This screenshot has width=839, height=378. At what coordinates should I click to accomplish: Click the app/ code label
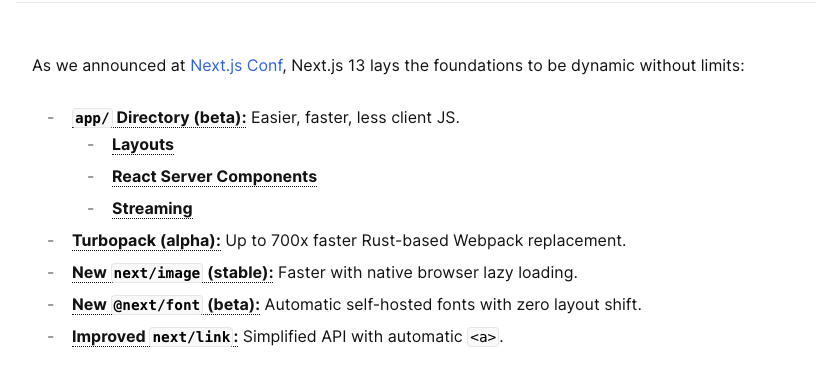coord(92,118)
